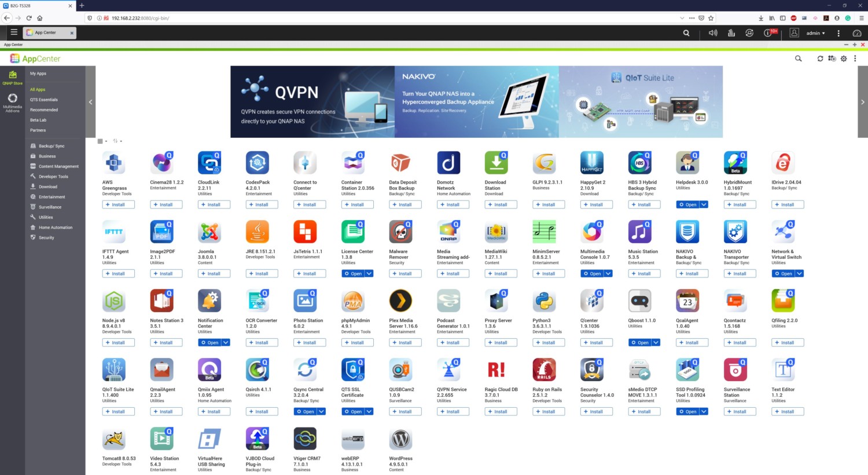Screen dimensions: 868x475
Task: Expand Notification Center Open dropdown arrow
Action: pyautogui.click(x=226, y=342)
